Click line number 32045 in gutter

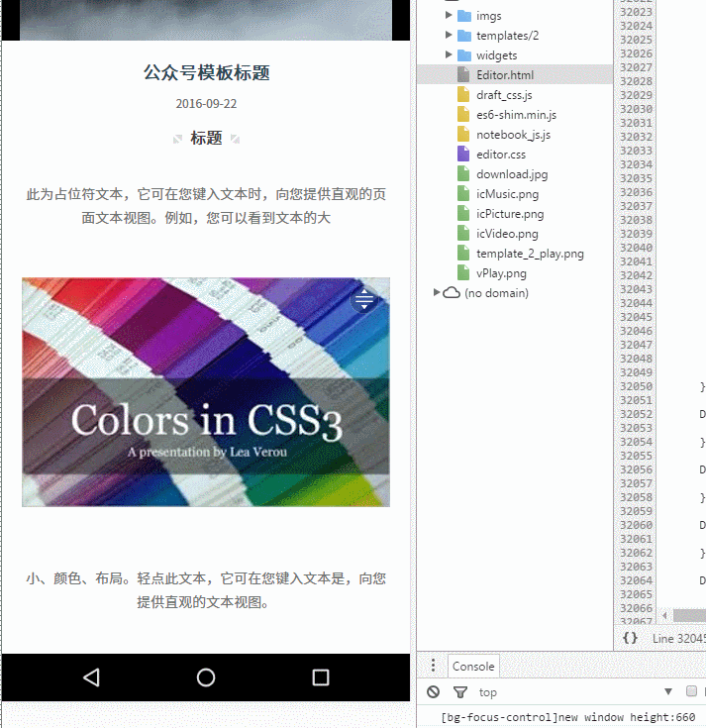636,317
